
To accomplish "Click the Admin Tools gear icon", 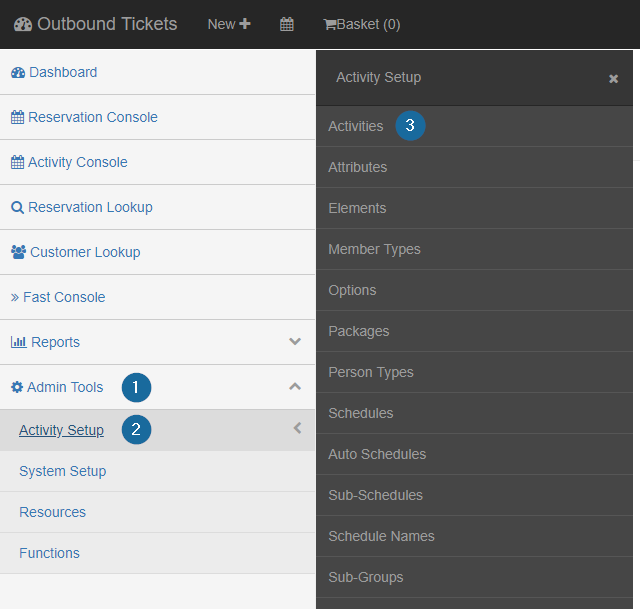I will click(17, 387).
